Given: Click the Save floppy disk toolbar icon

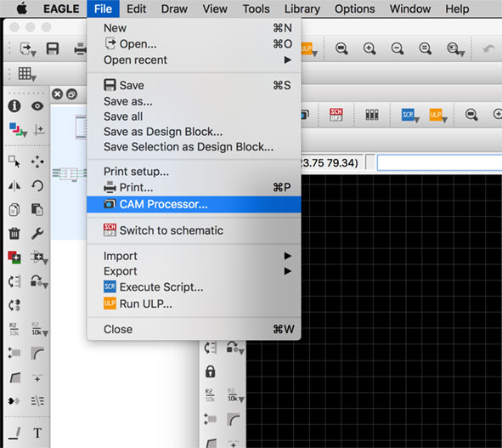Looking at the screenshot, I should (x=53, y=49).
